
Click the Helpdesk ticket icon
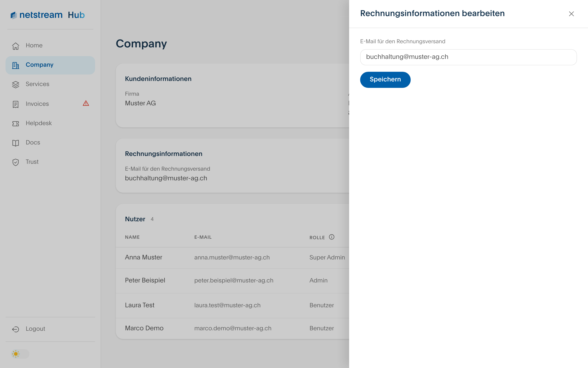tap(16, 124)
